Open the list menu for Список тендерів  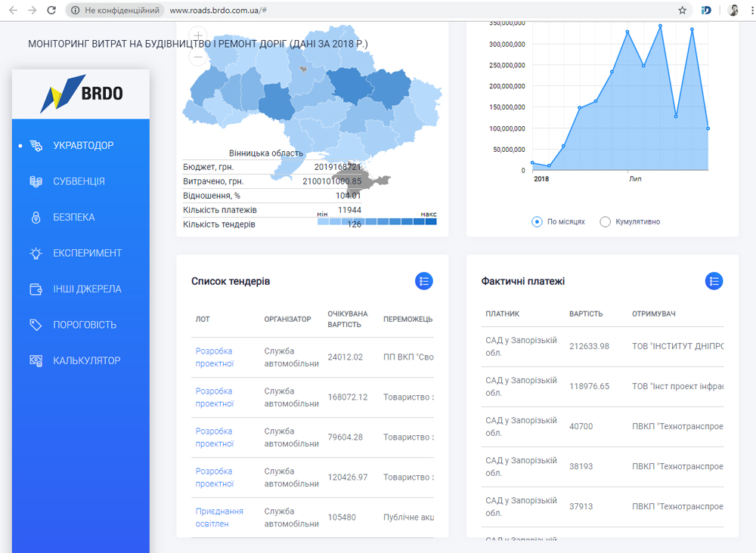pos(424,281)
